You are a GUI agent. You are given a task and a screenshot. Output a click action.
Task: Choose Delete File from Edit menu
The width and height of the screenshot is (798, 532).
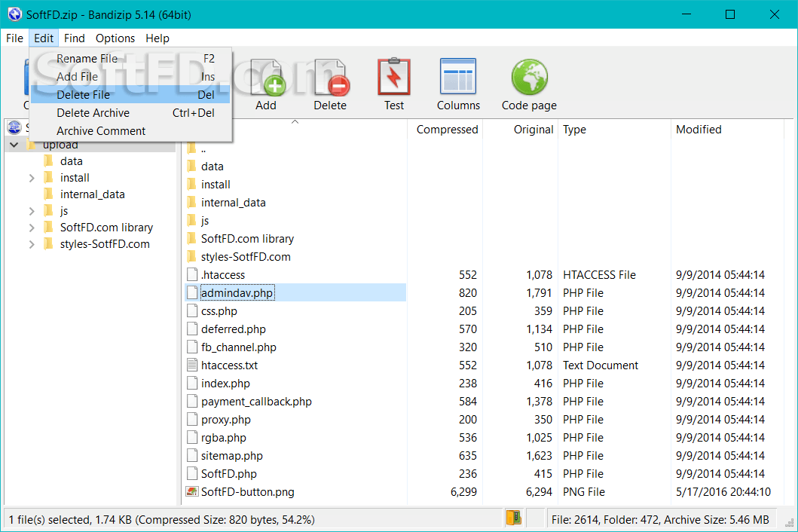[x=130, y=95]
